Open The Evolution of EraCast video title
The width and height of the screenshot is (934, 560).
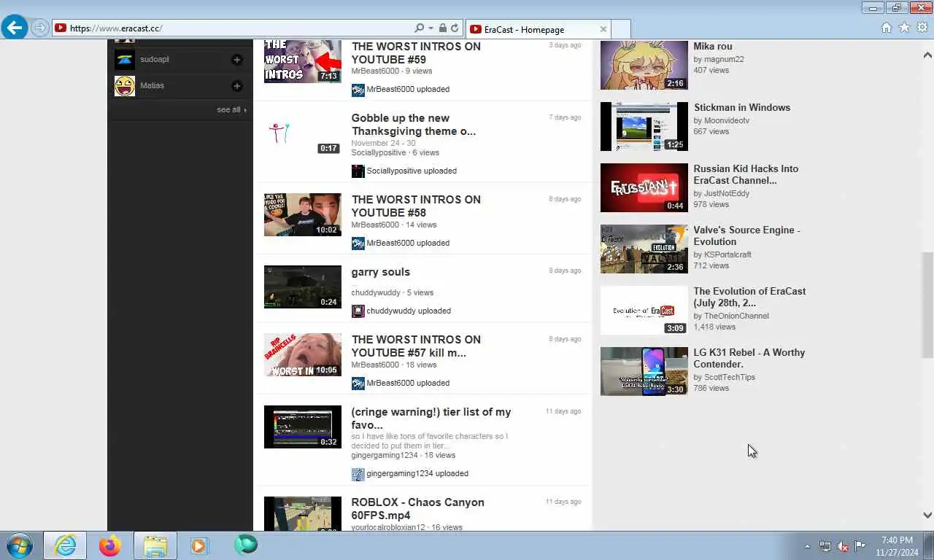pyautogui.click(x=749, y=297)
